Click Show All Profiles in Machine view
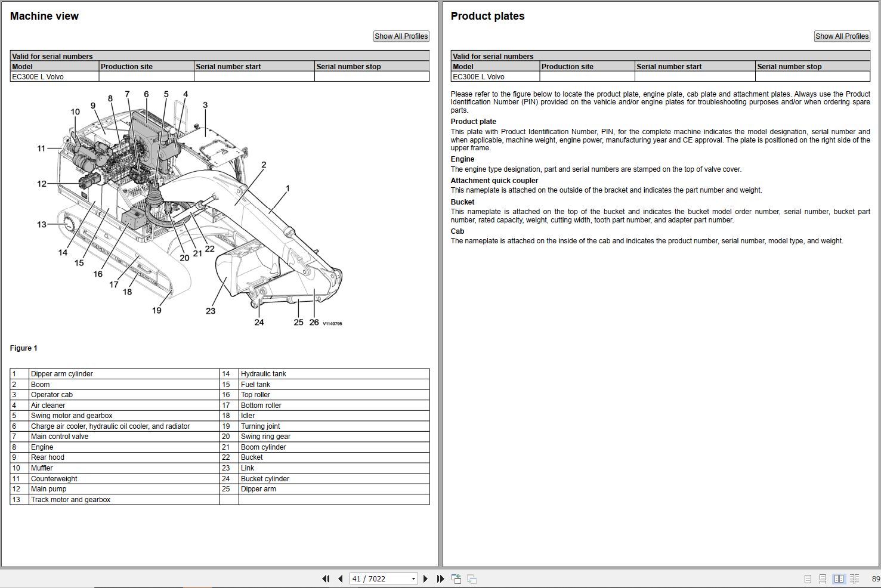 tap(401, 36)
